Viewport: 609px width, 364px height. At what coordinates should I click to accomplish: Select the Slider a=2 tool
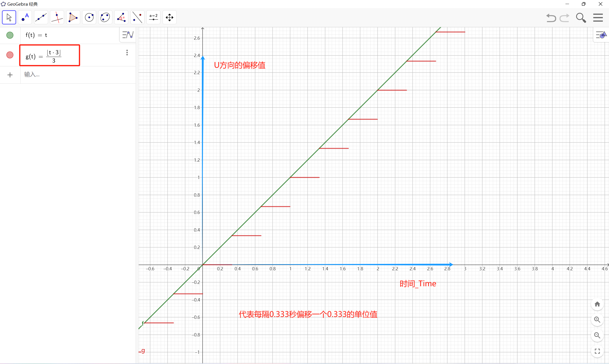tap(153, 17)
